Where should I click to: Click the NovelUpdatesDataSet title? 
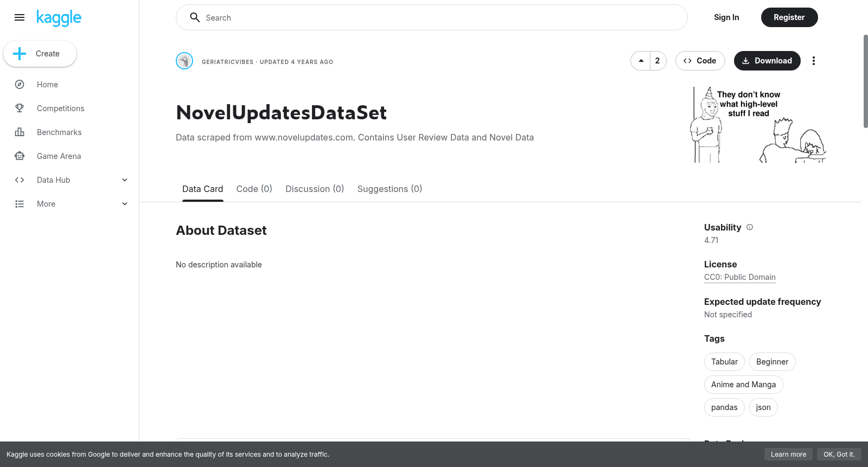tap(282, 113)
